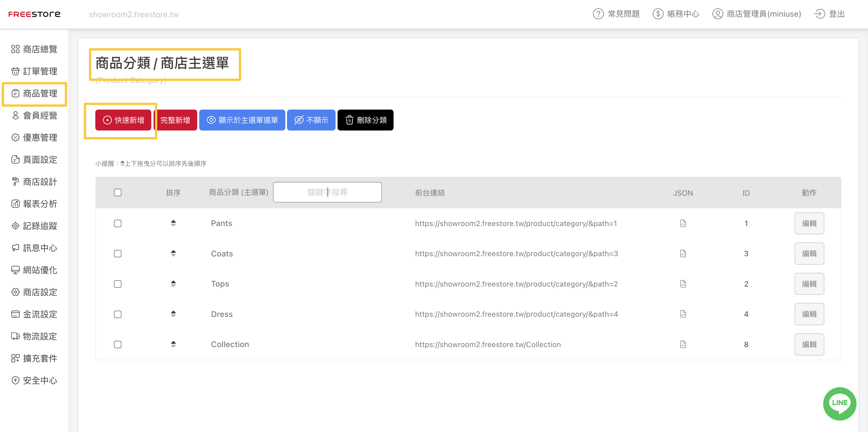
Task: Open the LINE chat support bubble
Action: pos(839,403)
